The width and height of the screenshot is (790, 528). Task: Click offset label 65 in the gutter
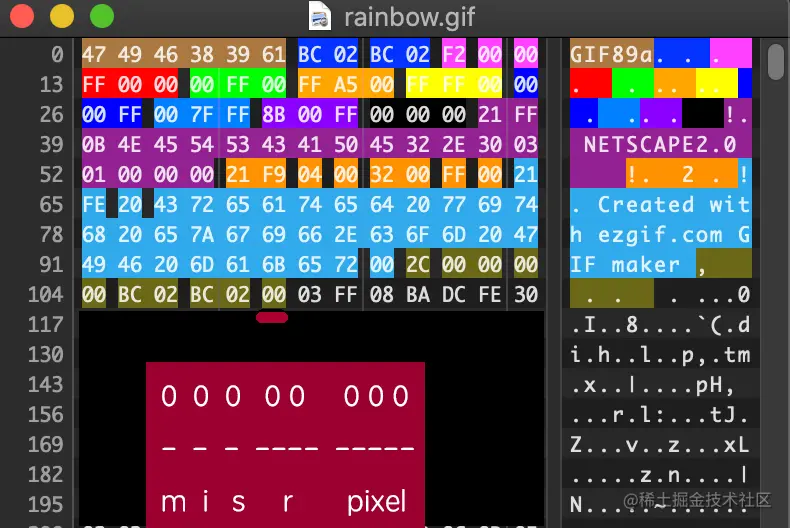tap(51, 205)
